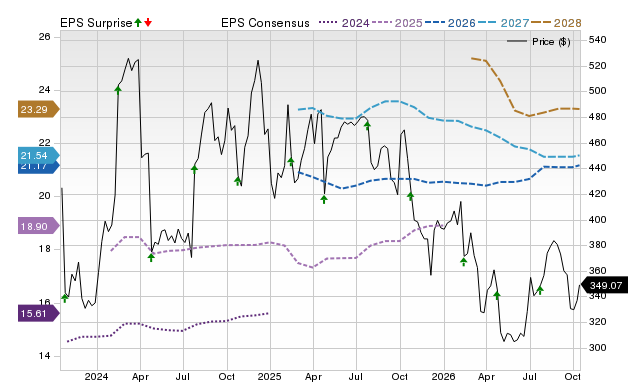Viewport: 640px width, 382px height.
Task: Click the 320 label on the right price axis
Action: coord(598,322)
